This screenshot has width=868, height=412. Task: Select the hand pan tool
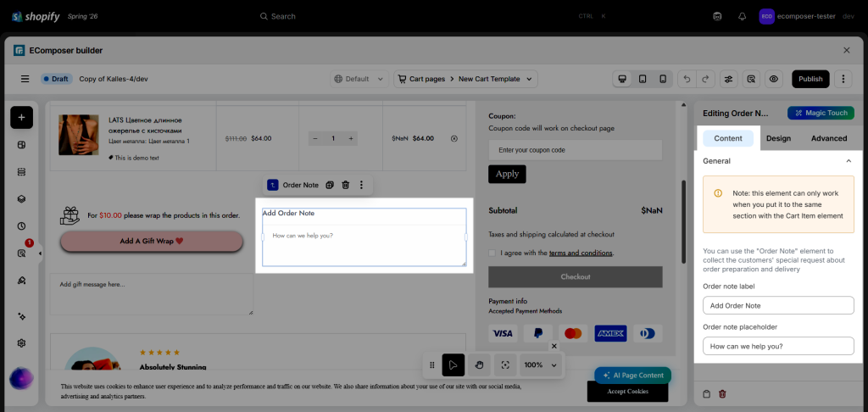pyautogui.click(x=480, y=365)
